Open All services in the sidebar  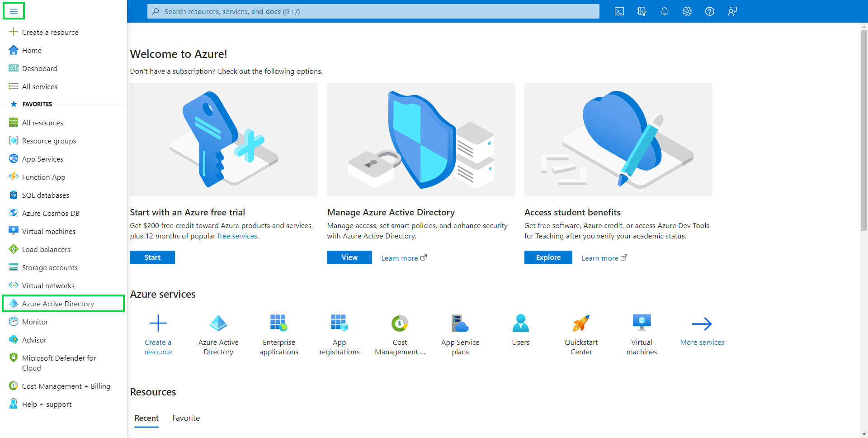(63, 86)
